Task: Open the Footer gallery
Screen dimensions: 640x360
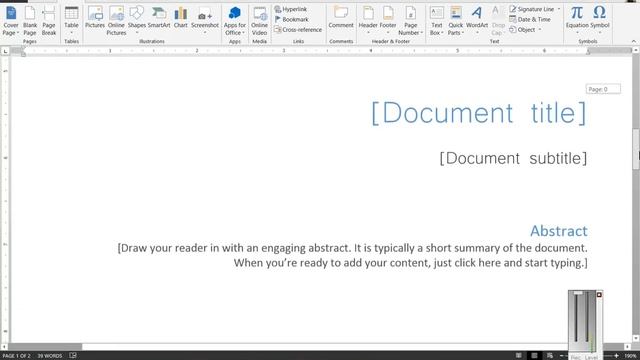Action: pos(388,21)
